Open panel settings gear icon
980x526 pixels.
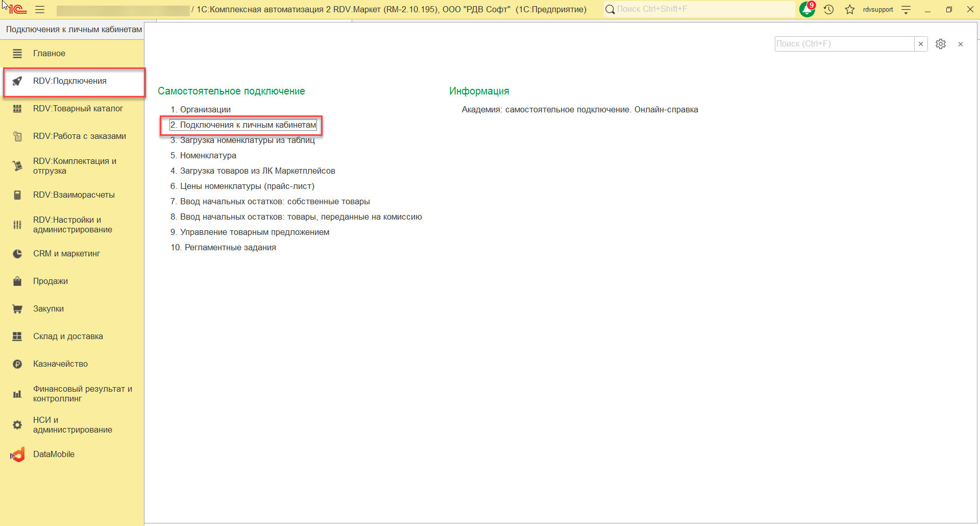[x=941, y=44]
